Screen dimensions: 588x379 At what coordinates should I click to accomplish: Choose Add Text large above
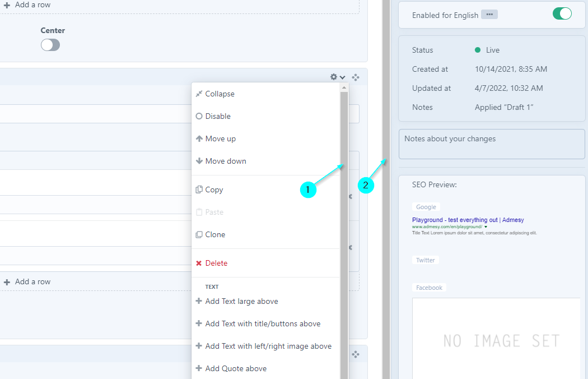click(x=265, y=301)
